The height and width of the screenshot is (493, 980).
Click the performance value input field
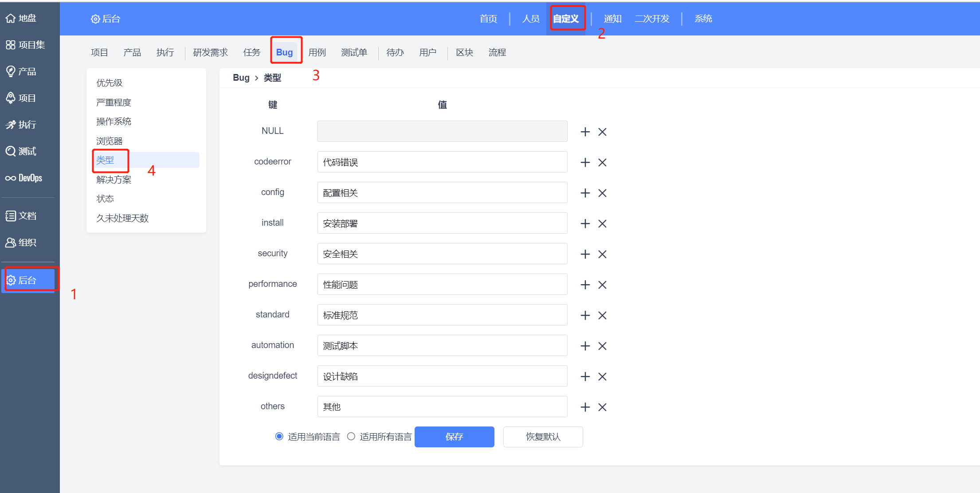442,284
